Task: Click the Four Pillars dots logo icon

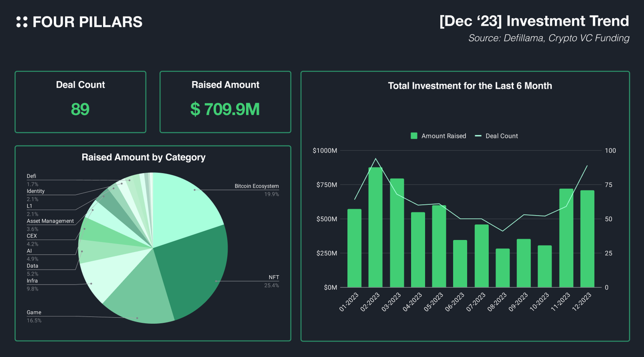Action: click(x=22, y=22)
